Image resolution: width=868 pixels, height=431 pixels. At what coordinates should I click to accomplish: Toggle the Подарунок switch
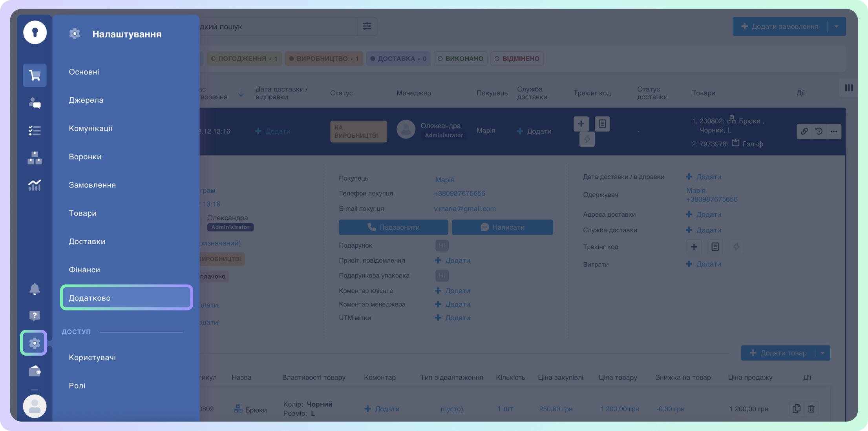click(x=442, y=246)
